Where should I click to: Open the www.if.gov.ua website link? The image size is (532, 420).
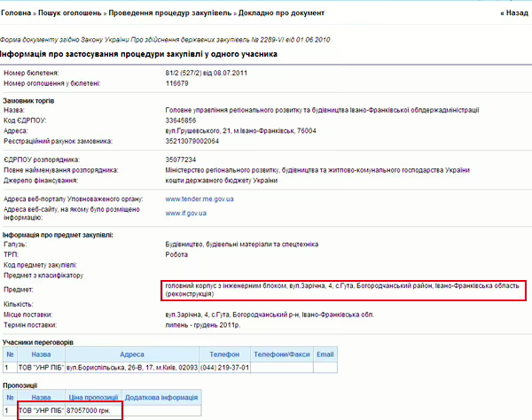186,214
